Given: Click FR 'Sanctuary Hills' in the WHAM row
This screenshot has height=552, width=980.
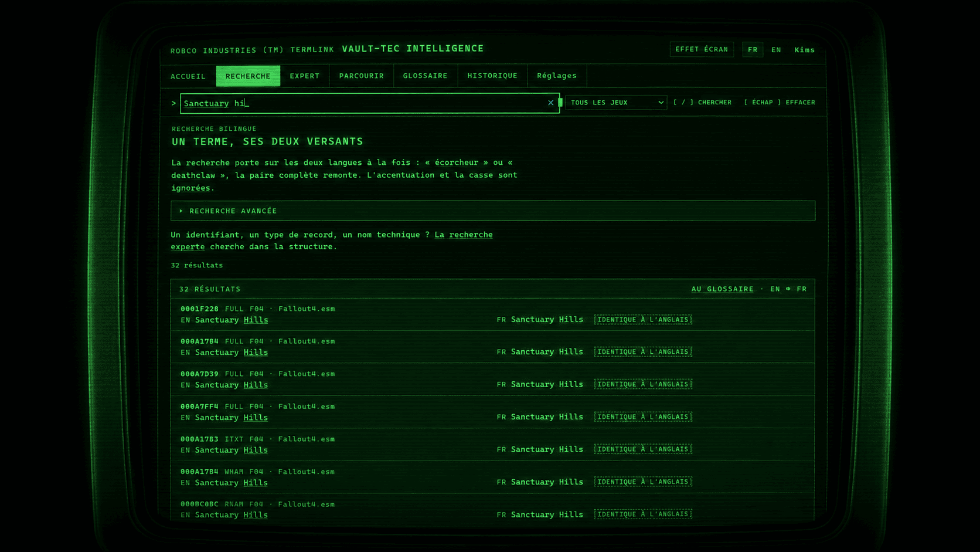Looking at the screenshot, I should (547, 482).
